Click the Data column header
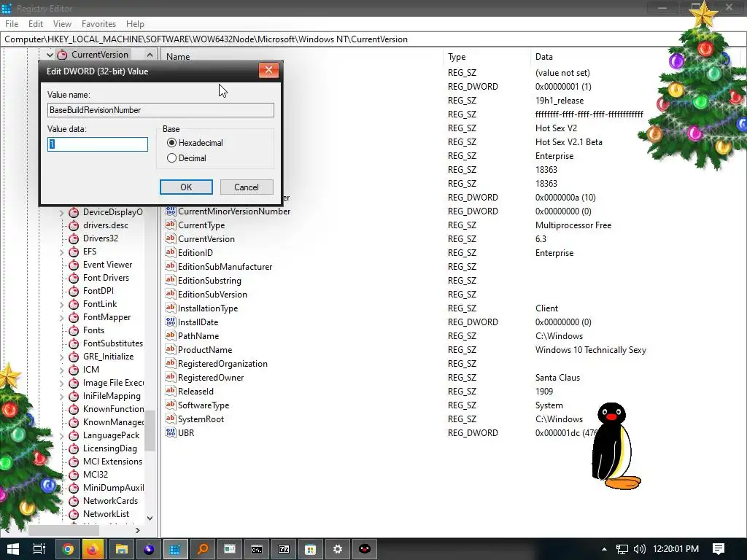The height and width of the screenshot is (560, 747). 544,57
